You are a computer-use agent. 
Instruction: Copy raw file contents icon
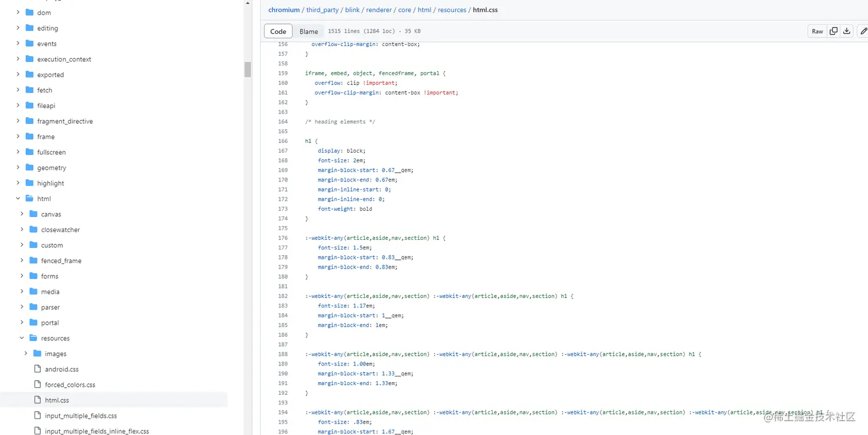click(834, 31)
